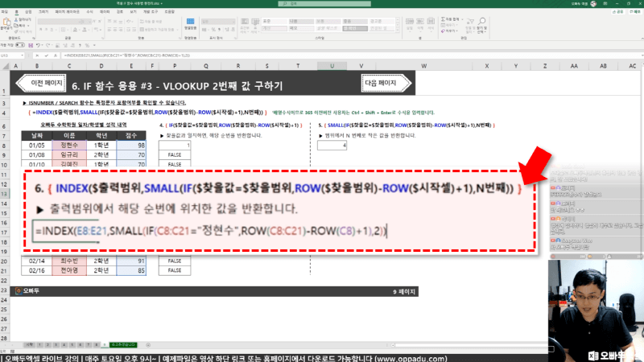Click the Find and Select magnifier icon
The image size is (644, 362).
(481, 22)
